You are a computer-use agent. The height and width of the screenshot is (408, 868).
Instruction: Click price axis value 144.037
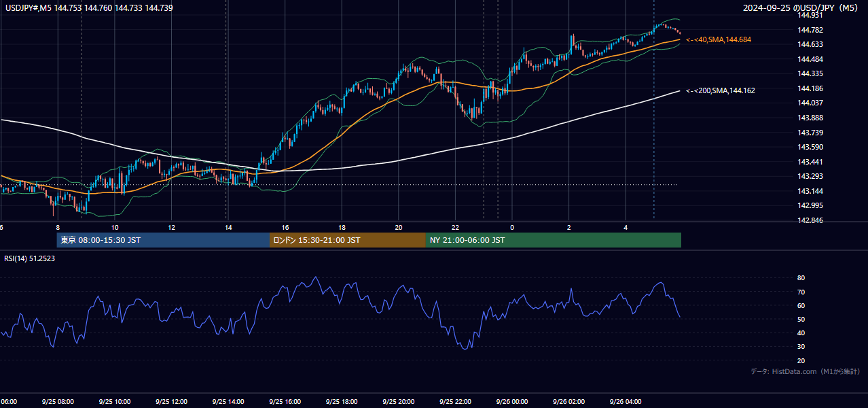click(811, 103)
